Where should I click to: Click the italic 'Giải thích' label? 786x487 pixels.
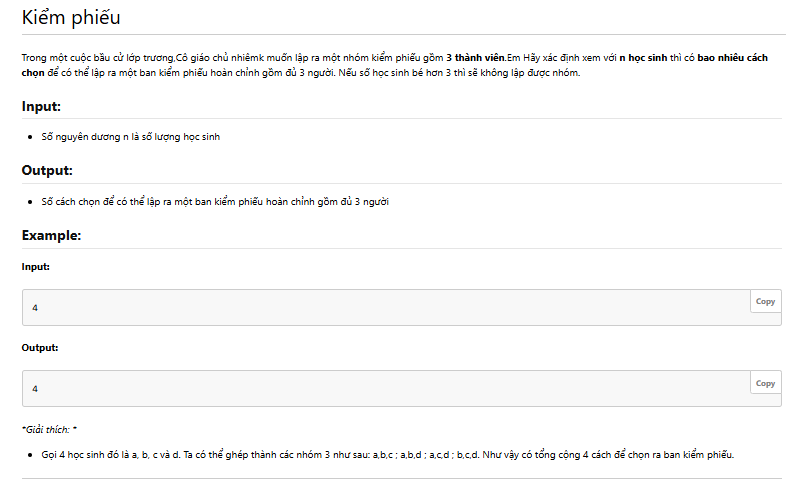[x=49, y=429]
